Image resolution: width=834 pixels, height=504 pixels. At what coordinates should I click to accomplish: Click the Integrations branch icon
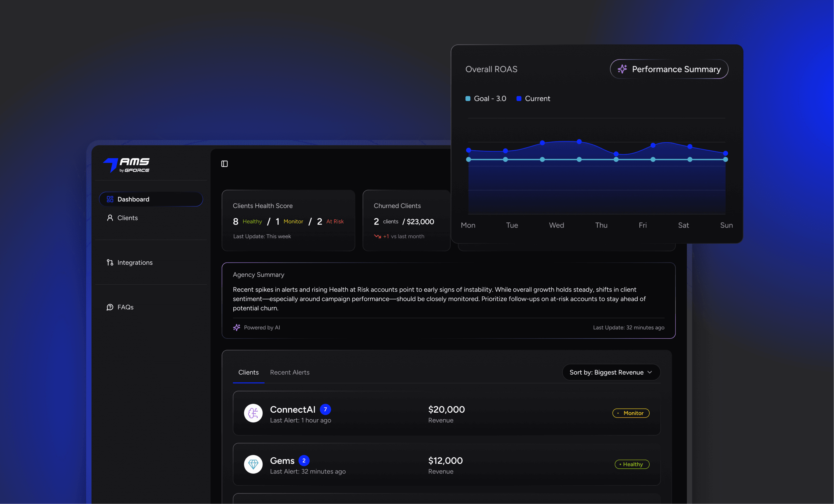(110, 262)
